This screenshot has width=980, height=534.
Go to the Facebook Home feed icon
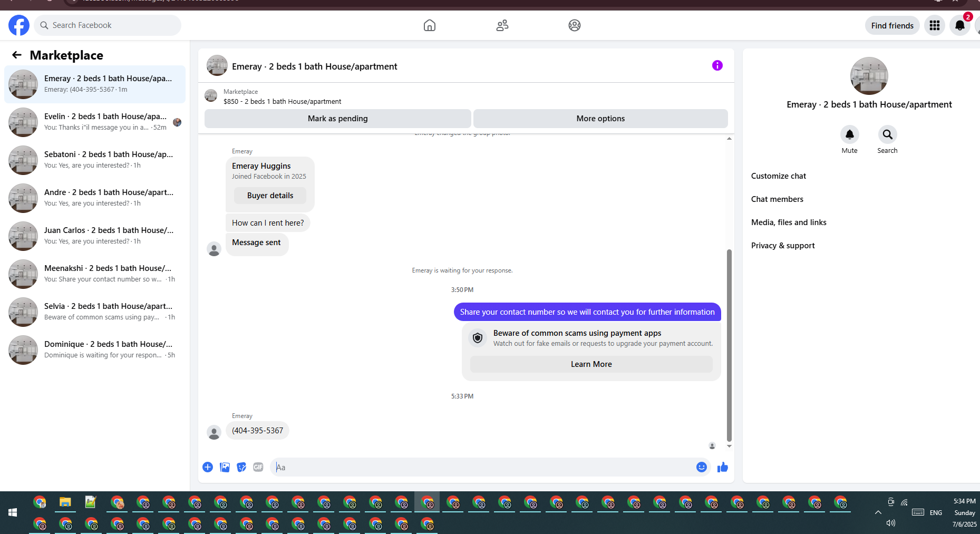(x=430, y=25)
